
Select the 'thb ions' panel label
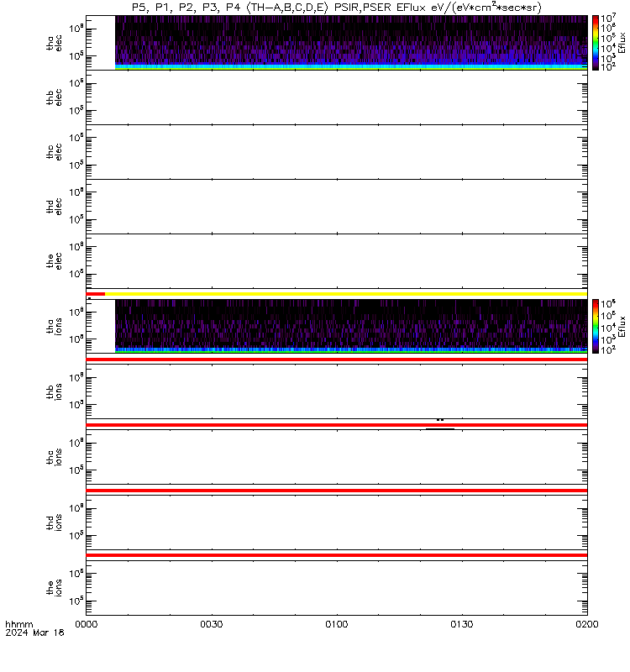pyautogui.click(x=55, y=391)
